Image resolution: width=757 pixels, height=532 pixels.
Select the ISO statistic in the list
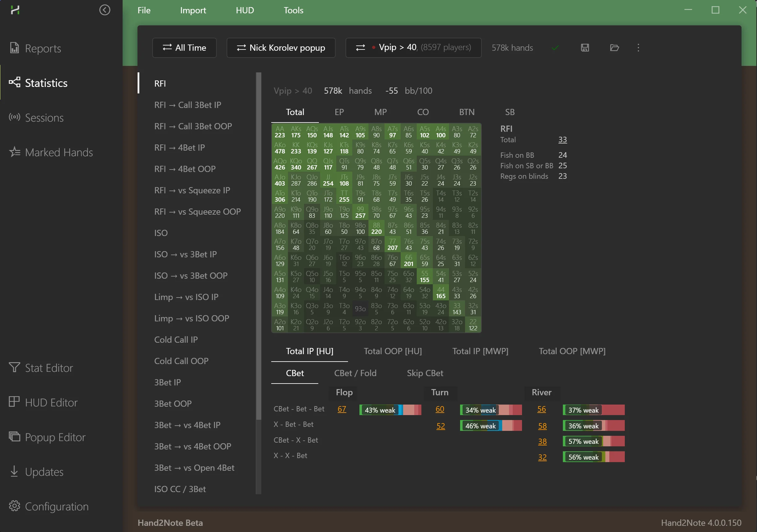click(161, 233)
